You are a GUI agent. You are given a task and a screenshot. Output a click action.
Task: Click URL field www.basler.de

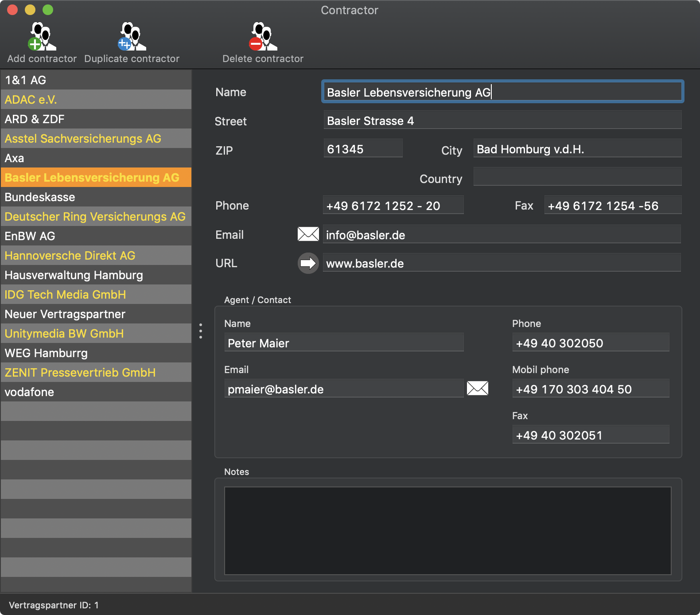click(x=502, y=263)
